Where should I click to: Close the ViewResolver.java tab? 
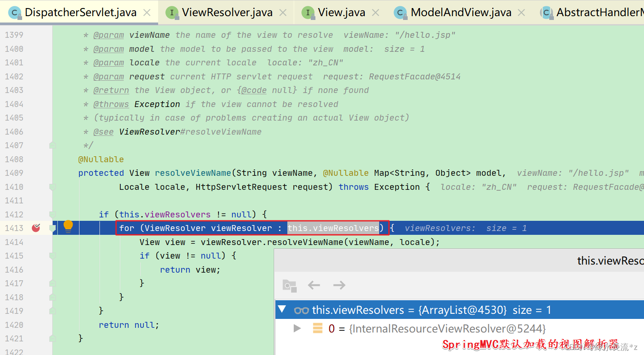[283, 13]
